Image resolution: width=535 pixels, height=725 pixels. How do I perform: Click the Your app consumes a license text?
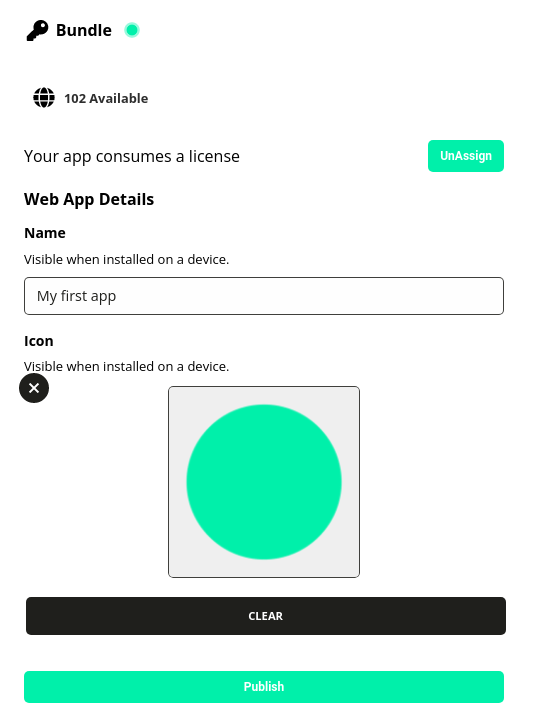(132, 157)
